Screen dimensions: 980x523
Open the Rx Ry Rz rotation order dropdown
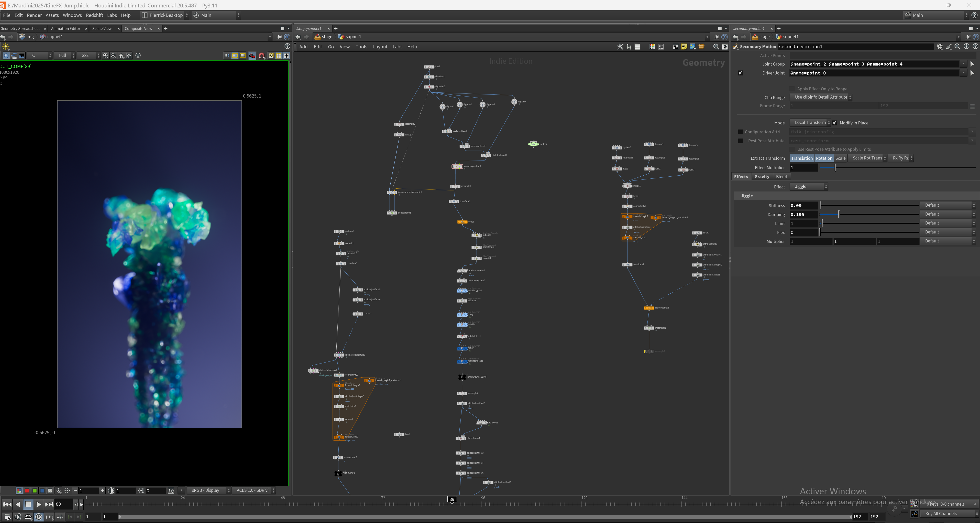click(x=900, y=158)
